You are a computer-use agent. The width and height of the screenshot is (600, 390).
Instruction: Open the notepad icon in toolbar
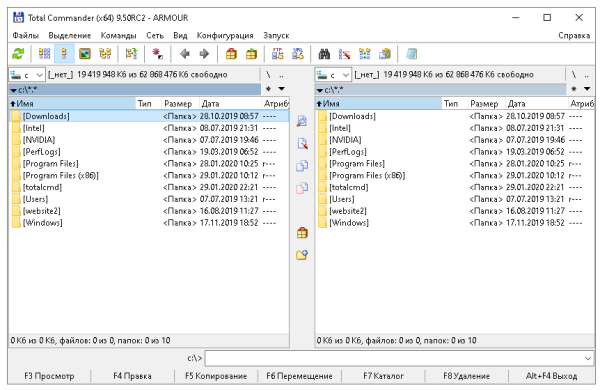click(411, 54)
